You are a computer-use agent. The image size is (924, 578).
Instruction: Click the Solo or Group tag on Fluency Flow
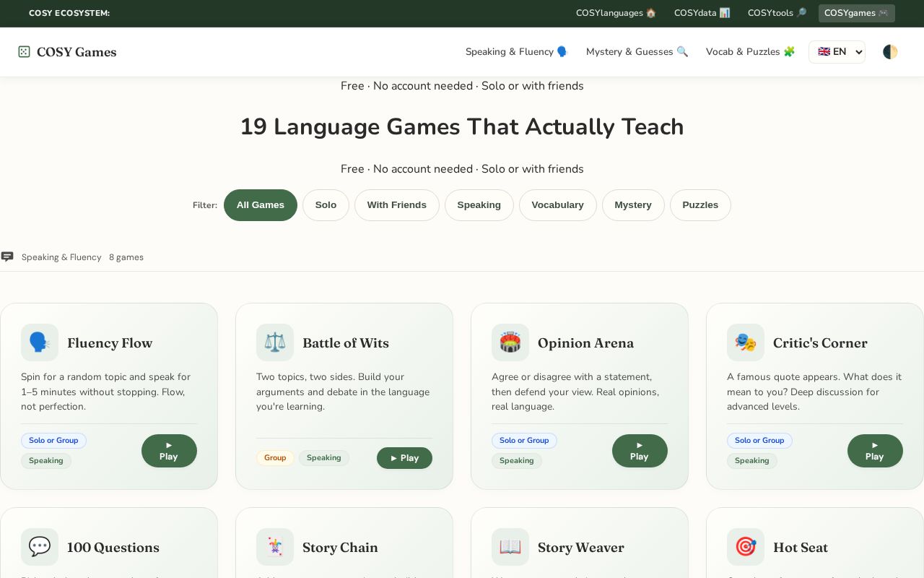click(53, 441)
